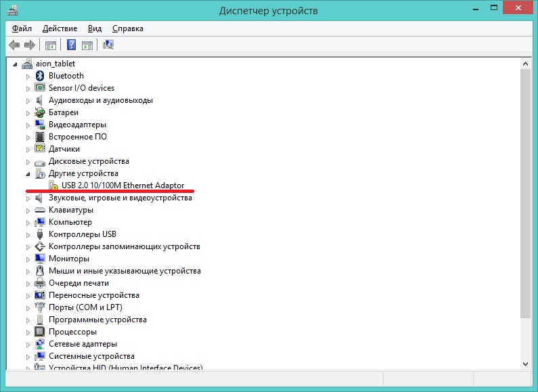Viewport: 538px width, 392px height.
Task: Click the Ethernet Adaptor warning icon
Action: click(53, 186)
